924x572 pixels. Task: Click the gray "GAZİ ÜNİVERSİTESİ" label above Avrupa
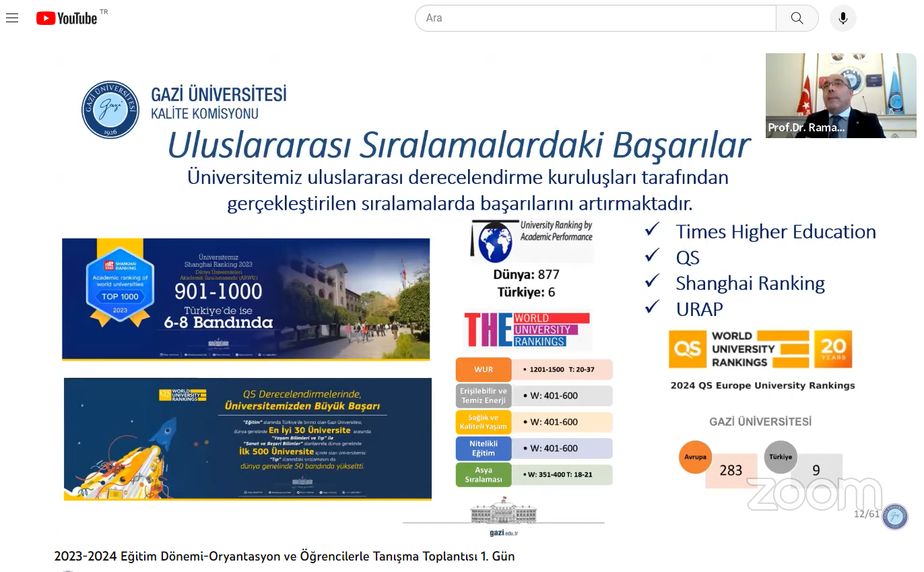click(x=760, y=422)
